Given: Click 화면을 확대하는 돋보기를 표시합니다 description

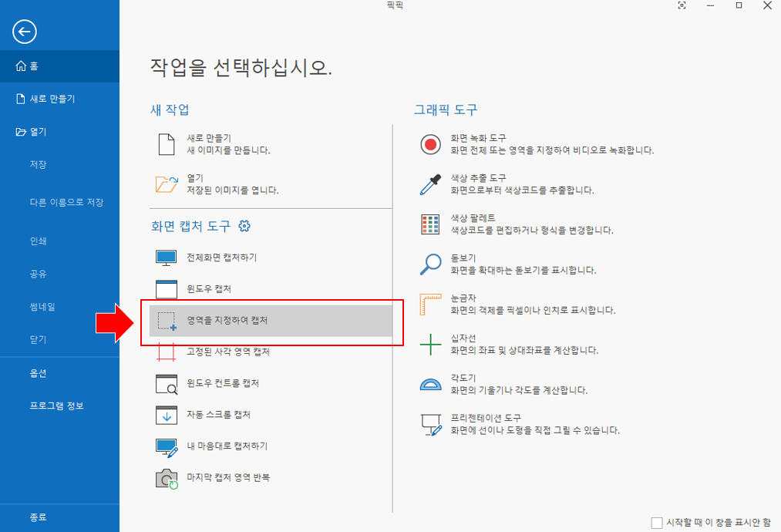Looking at the screenshot, I should click(523, 271).
